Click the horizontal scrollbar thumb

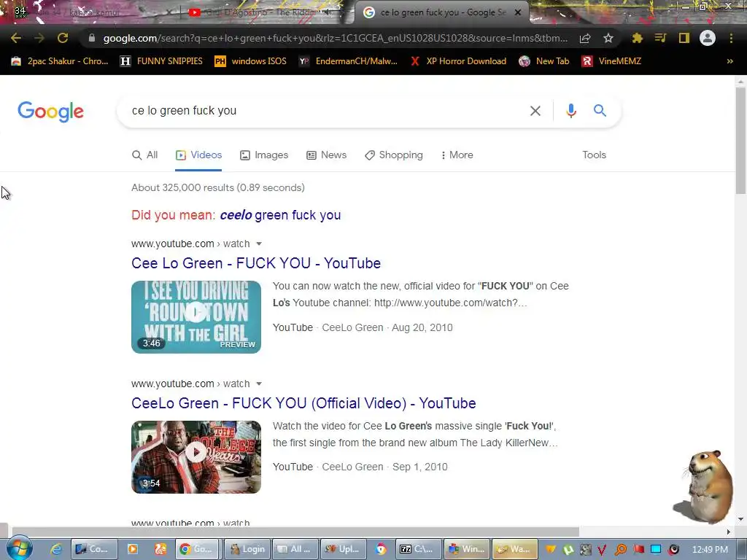pos(295,532)
